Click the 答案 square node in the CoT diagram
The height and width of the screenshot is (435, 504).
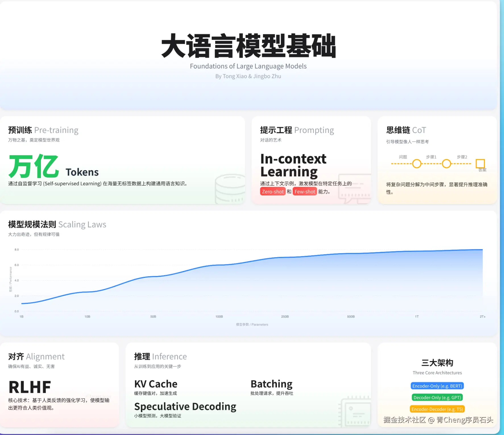coord(480,164)
